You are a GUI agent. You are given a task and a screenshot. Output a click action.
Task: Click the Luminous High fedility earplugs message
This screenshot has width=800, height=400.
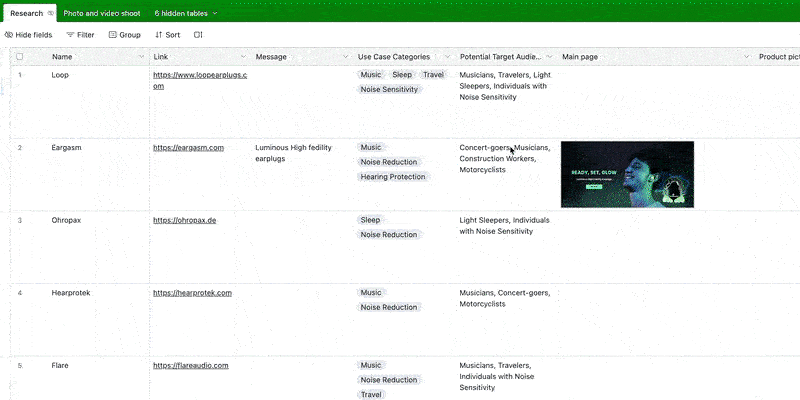pos(293,153)
